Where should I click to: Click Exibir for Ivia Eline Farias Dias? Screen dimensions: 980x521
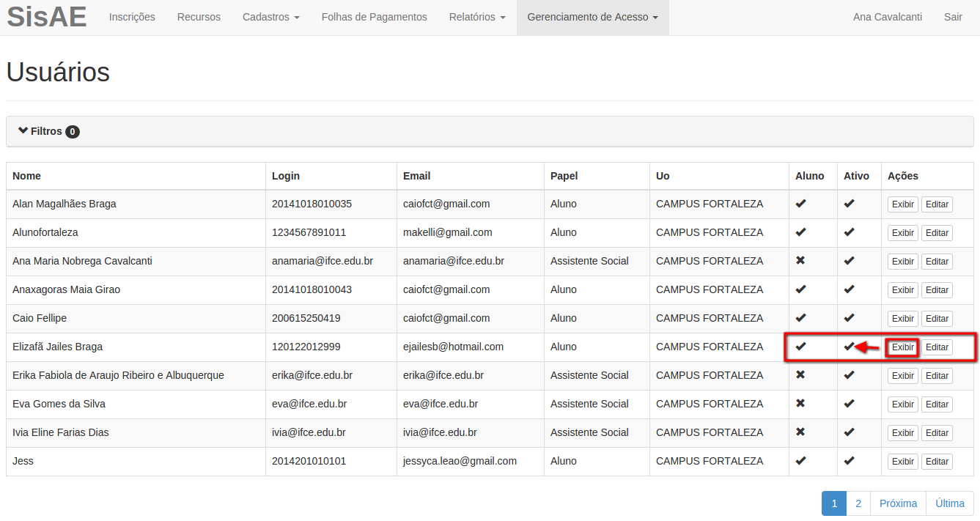pos(903,433)
